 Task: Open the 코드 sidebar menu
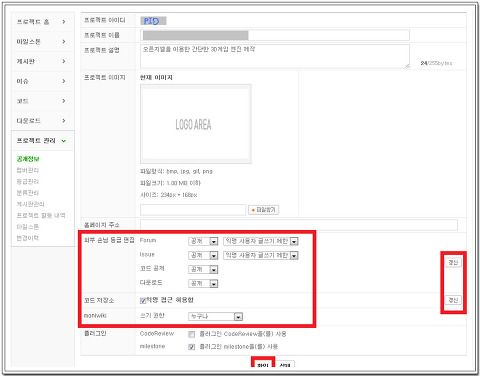pyautogui.click(x=42, y=101)
